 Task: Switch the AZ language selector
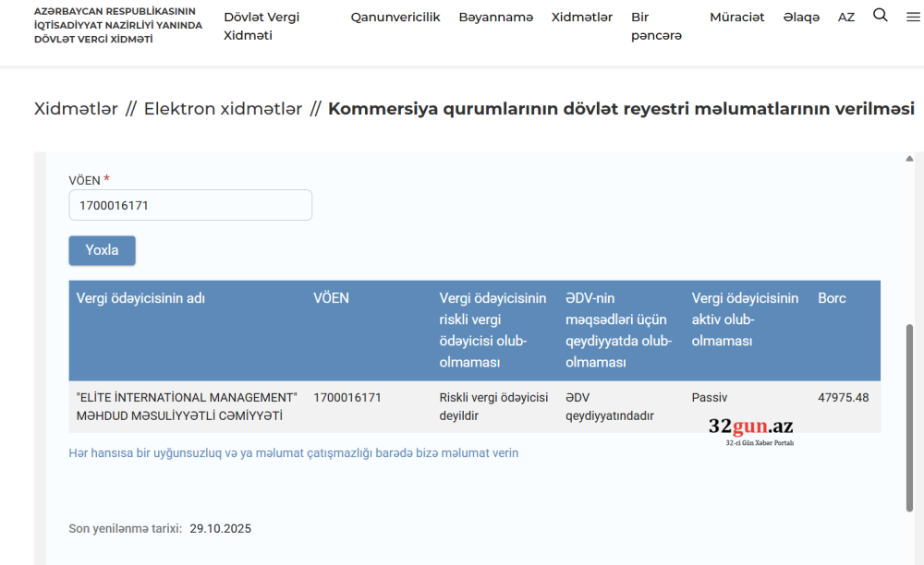(846, 17)
